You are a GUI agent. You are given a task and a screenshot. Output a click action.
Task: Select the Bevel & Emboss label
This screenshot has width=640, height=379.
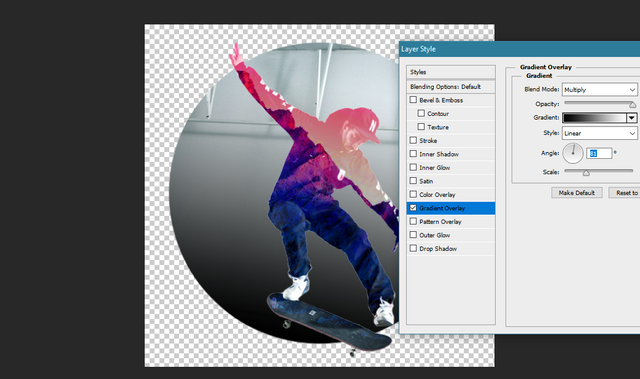coord(441,100)
